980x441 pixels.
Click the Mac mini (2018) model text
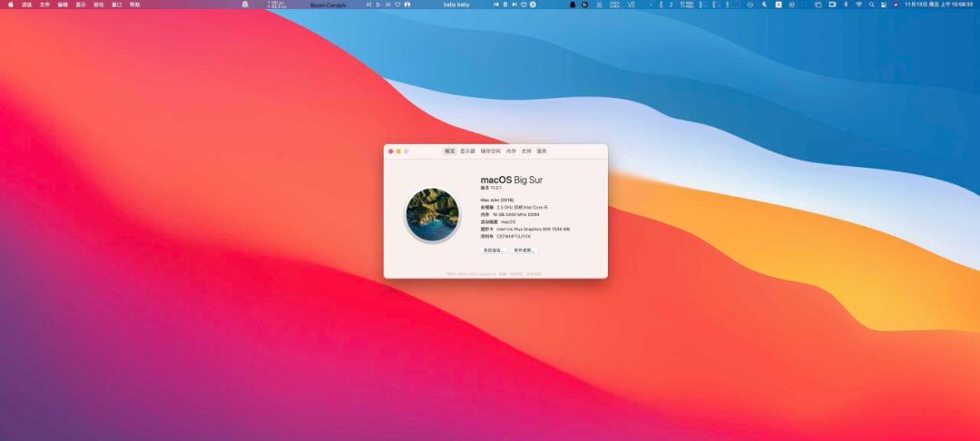(x=497, y=200)
